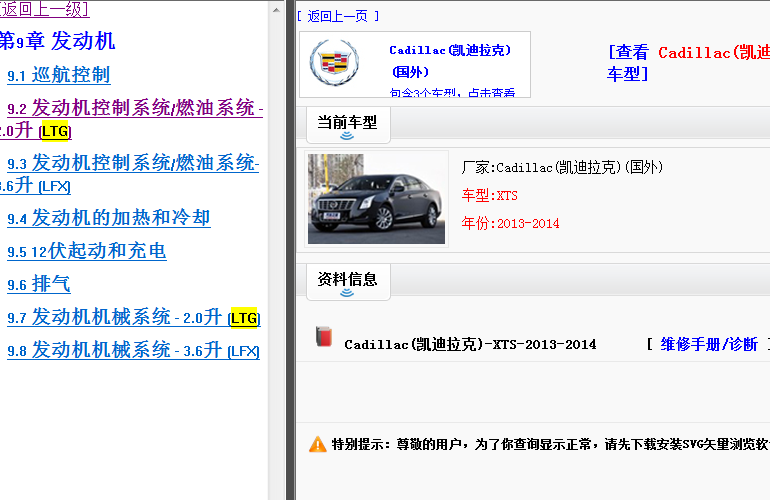
Task: Open 9.8 发动机机械系统 3.6升 LFX
Action: pos(133,350)
